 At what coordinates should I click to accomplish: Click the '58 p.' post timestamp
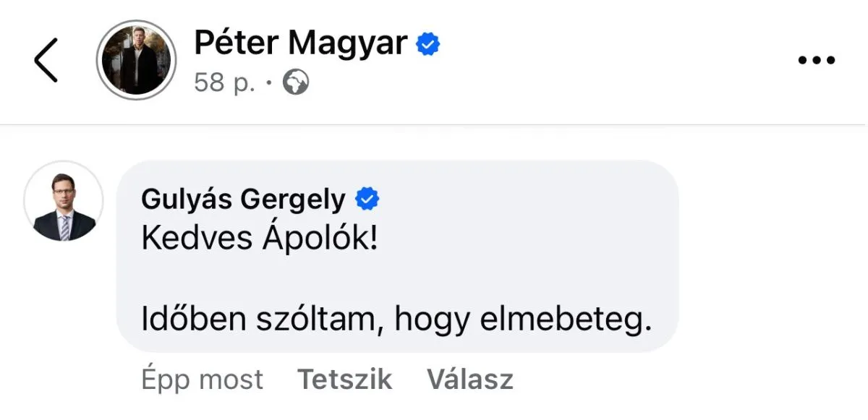(224, 84)
